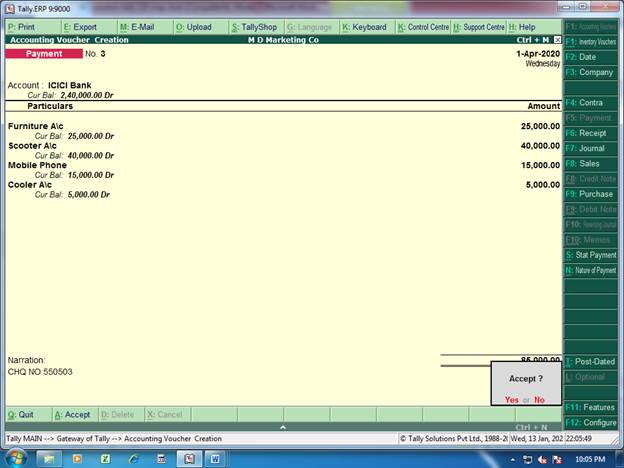Click No in the Accept dialog
Viewport: 624px width, 468px height.
click(x=539, y=400)
